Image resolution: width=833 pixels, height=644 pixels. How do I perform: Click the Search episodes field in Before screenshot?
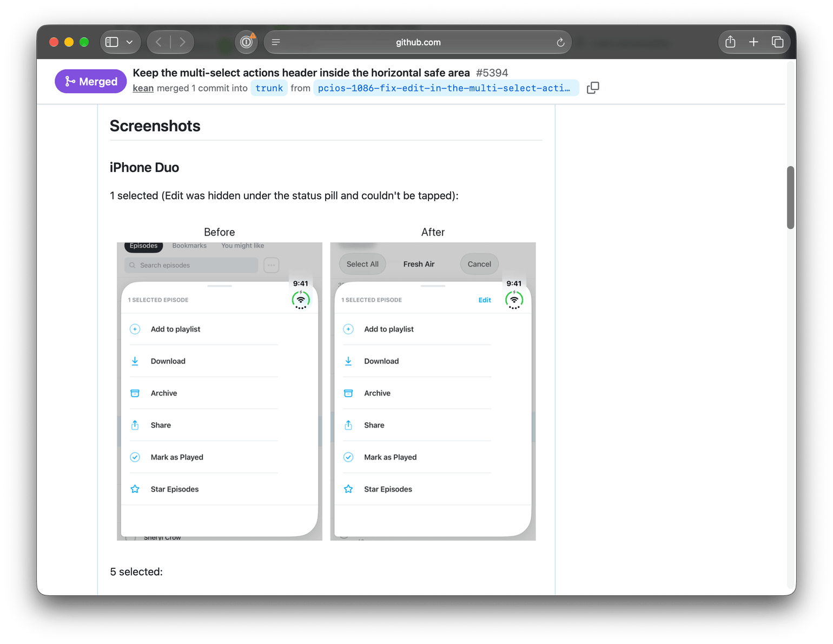[191, 265]
